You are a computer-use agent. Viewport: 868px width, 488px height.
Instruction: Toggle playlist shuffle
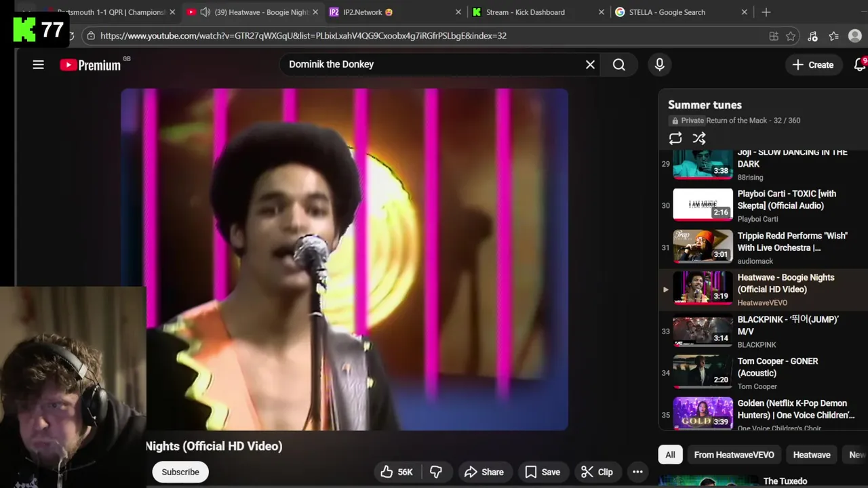point(699,138)
